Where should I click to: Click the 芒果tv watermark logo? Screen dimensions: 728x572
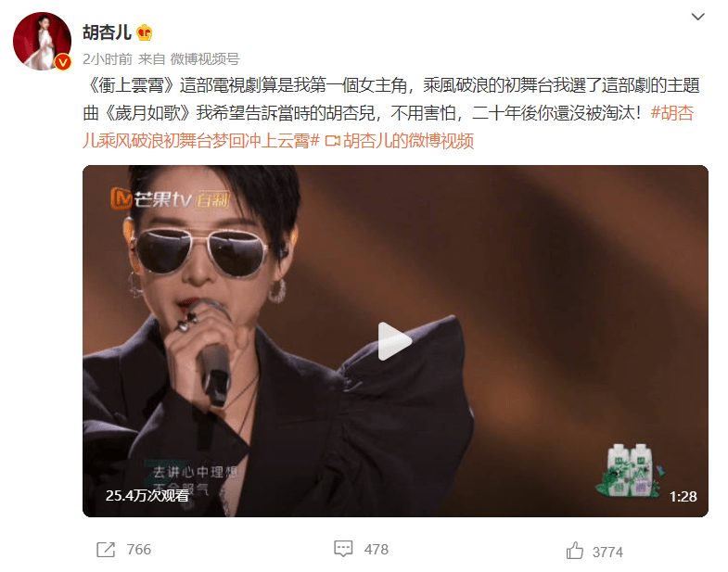[170, 199]
